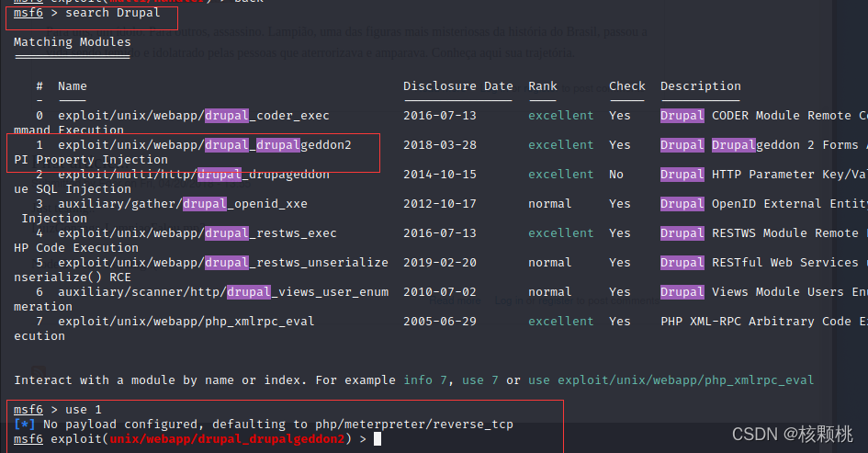868x453 pixels.
Task: Select module path ending 'drupal_drupageddon'
Action: (194, 175)
